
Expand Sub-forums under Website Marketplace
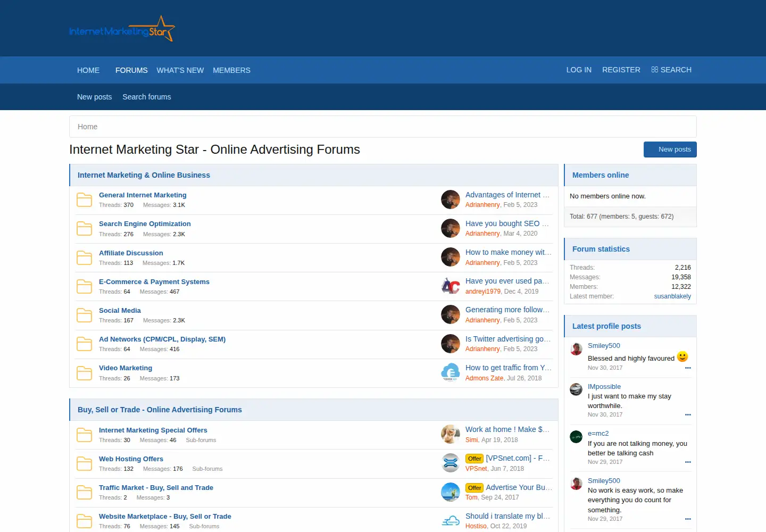(204, 526)
